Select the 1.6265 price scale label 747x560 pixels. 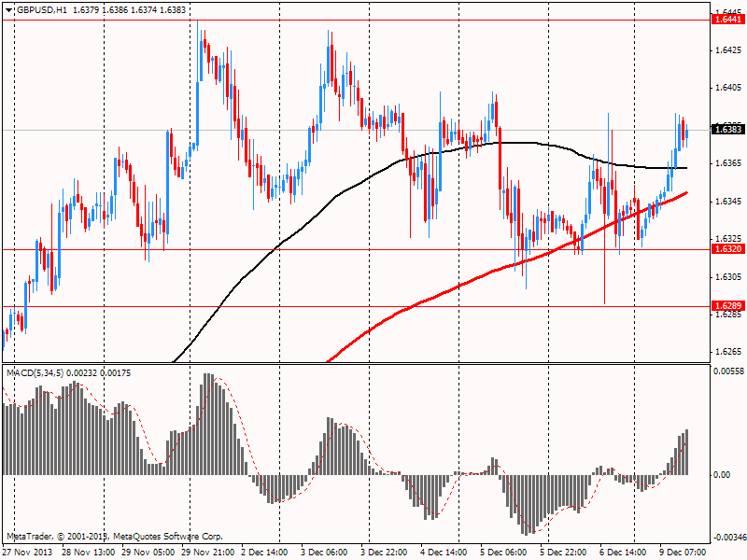(728, 352)
